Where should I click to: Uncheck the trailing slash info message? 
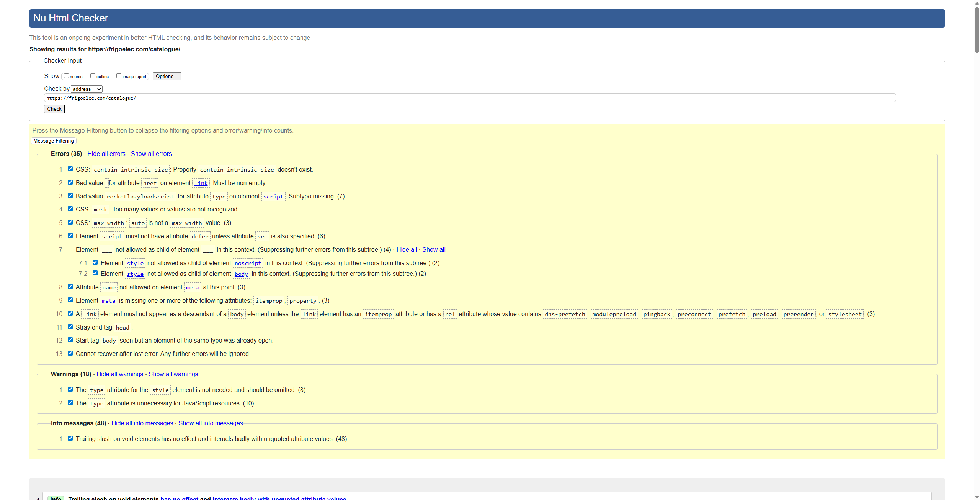tap(70, 438)
